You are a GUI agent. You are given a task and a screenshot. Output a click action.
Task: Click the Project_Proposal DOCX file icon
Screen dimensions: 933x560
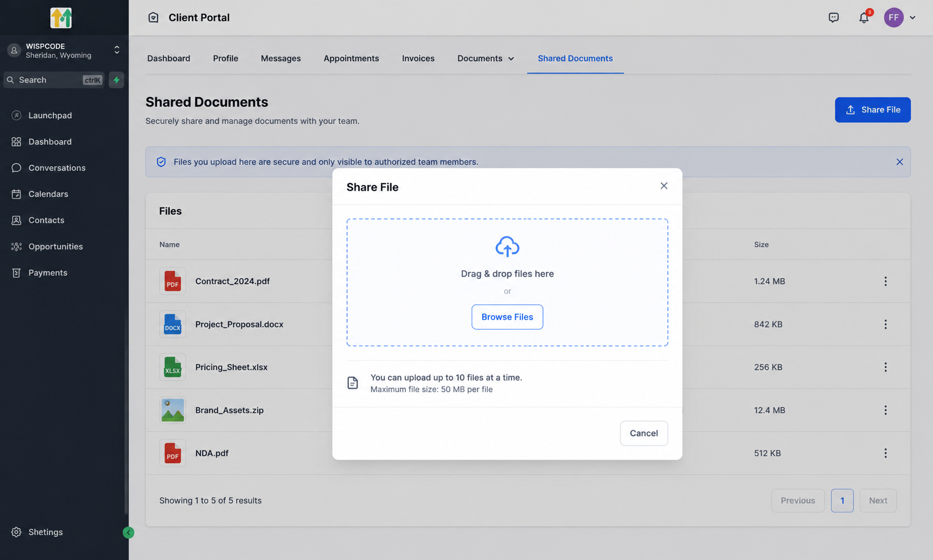tap(172, 324)
